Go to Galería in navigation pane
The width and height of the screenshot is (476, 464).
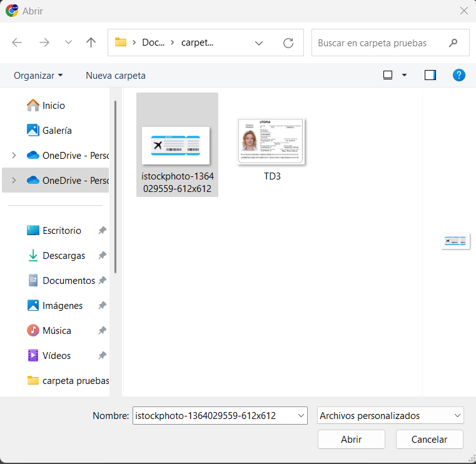[57, 131]
